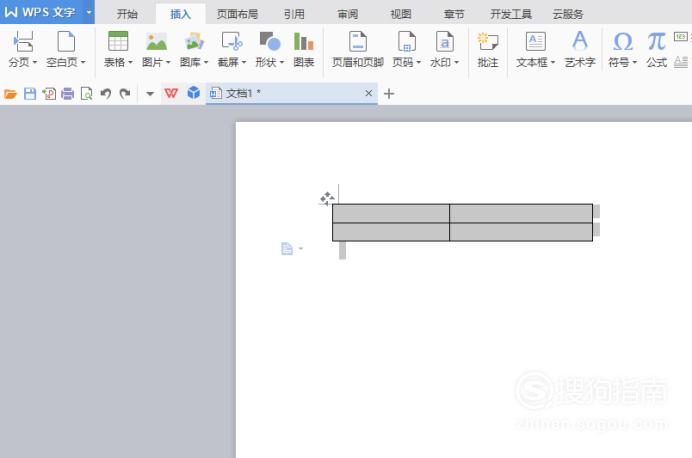Click the export to PDF icon
The height and width of the screenshot is (458, 692).
pos(49,94)
